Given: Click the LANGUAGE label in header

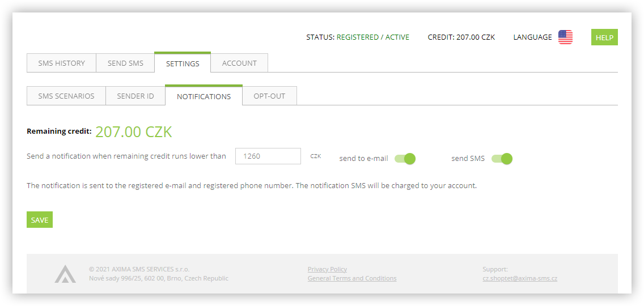Looking at the screenshot, I should click(x=533, y=37).
